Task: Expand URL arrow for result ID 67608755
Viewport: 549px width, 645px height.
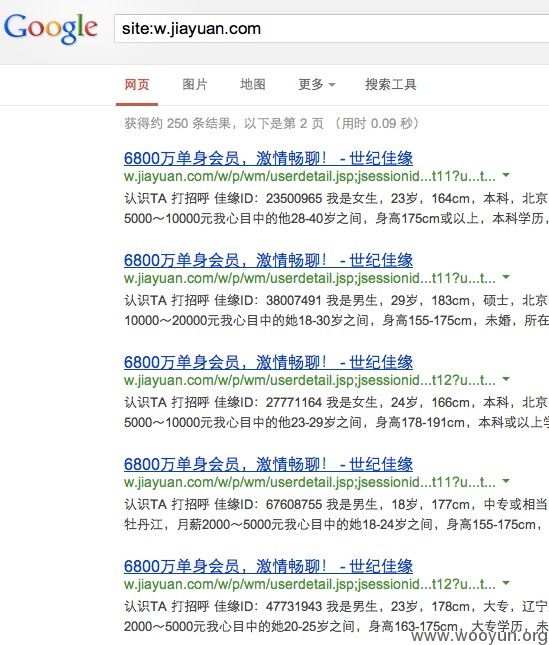Action: [506, 481]
